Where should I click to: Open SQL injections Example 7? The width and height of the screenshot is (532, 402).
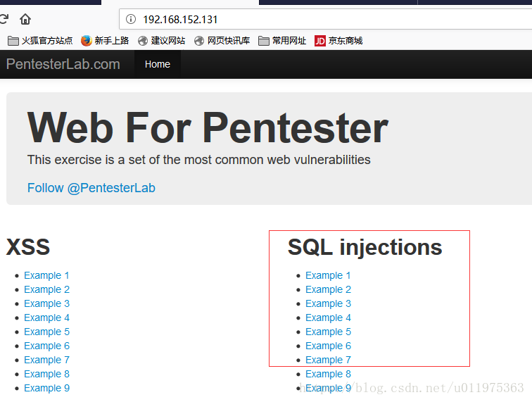click(x=328, y=360)
